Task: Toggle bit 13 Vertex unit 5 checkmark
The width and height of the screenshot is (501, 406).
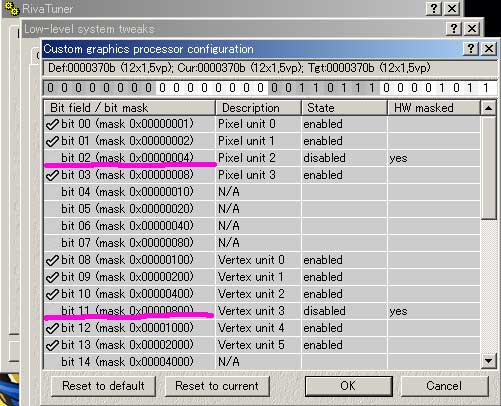Action: 52,345
